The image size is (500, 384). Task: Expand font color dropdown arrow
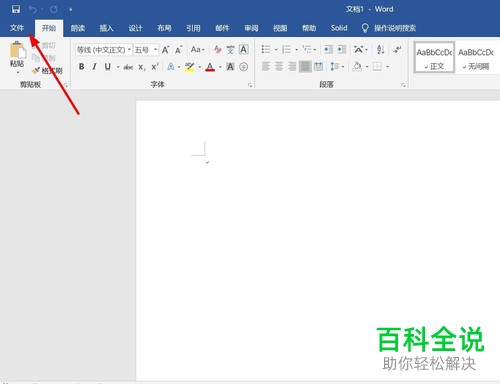(x=220, y=67)
